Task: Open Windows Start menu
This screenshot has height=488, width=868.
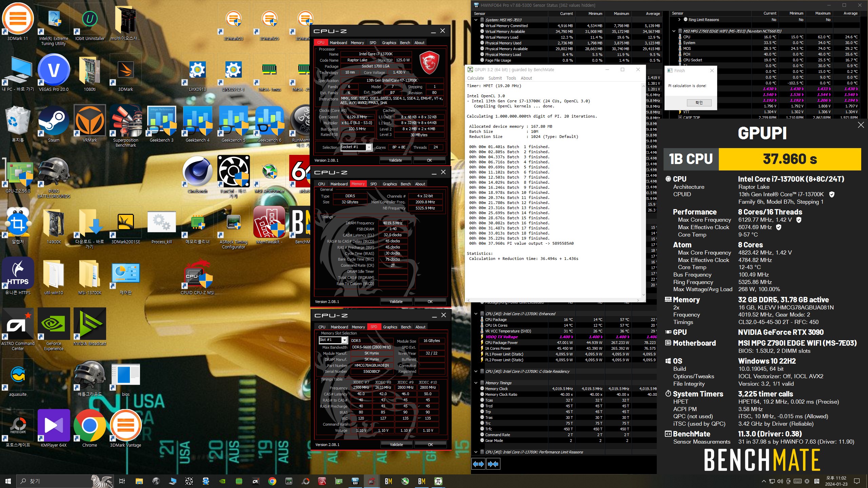Action: [8, 481]
